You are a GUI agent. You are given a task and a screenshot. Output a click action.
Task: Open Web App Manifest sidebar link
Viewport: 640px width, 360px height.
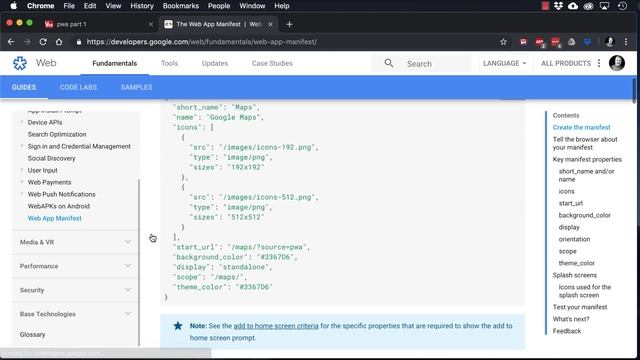[55, 218]
